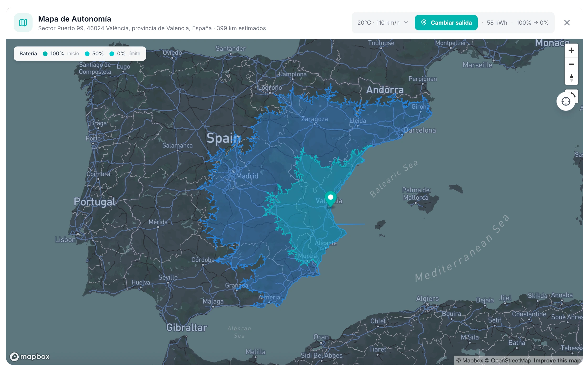Image resolution: width=588 pixels, height=369 pixels.
Task: Click the pitch tilt arrows control
Action: (x=572, y=78)
